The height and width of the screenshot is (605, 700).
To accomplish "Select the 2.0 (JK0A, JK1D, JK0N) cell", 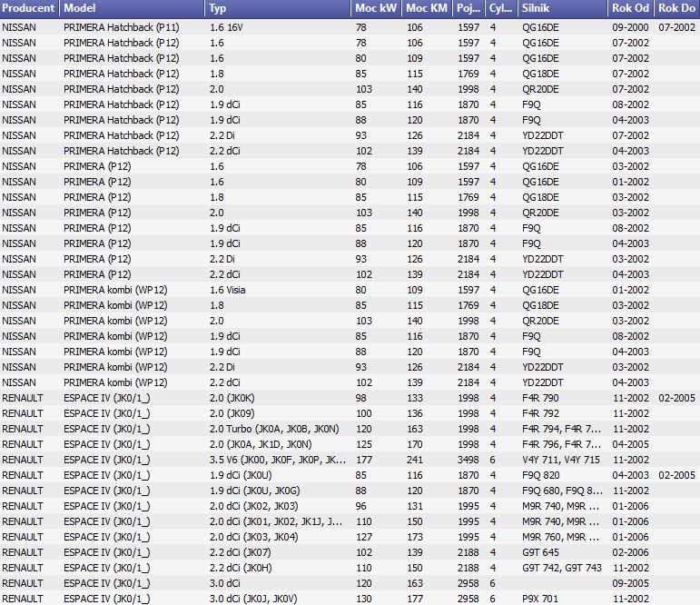I will click(261, 444).
